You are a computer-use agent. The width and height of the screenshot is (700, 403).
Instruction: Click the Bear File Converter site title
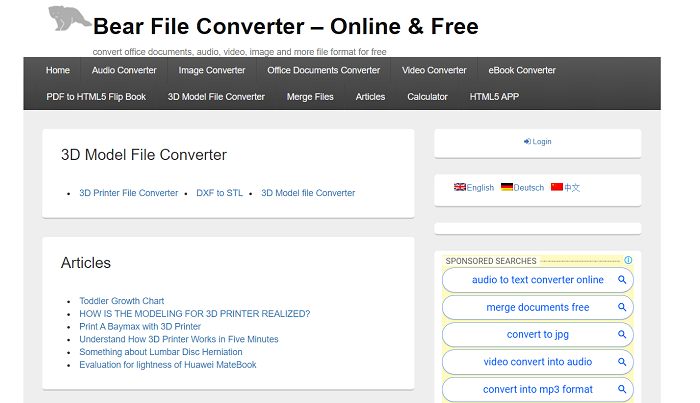click(x=286, y=26)
